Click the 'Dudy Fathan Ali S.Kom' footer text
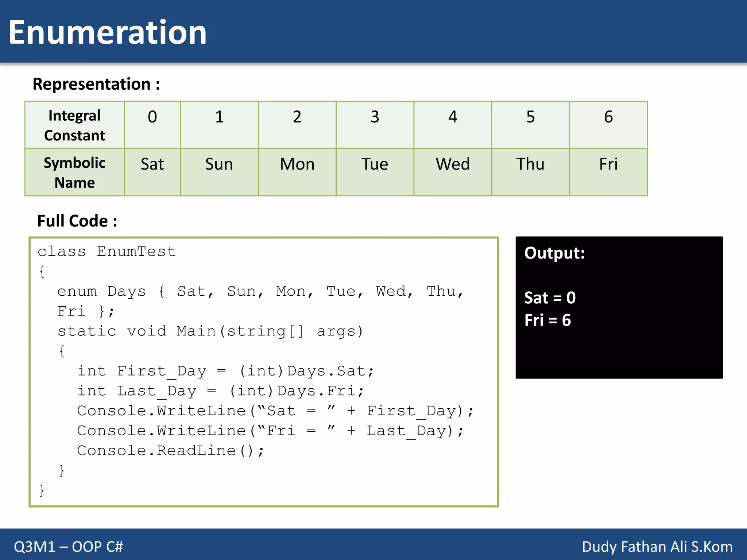The image size is (747, 560). (x=657, y=547)
